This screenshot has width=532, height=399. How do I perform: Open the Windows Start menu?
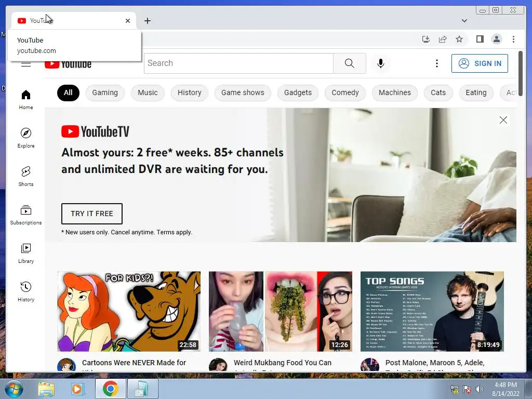(x=14, y=389)
